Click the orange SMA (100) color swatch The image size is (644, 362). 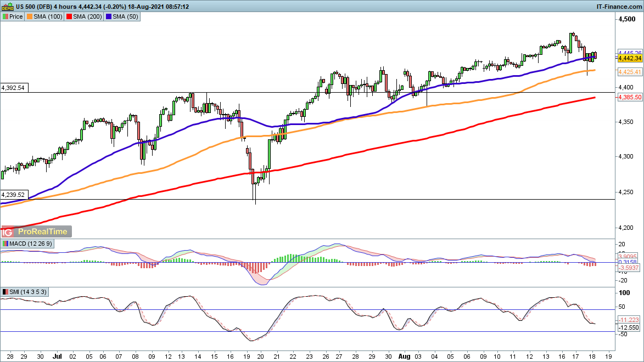point(30,16)
